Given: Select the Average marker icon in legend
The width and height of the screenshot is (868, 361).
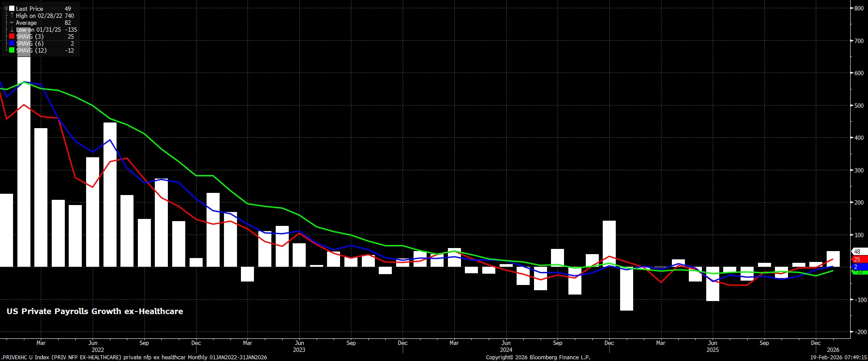Looking at the screenshot, I should coord(12,23).
